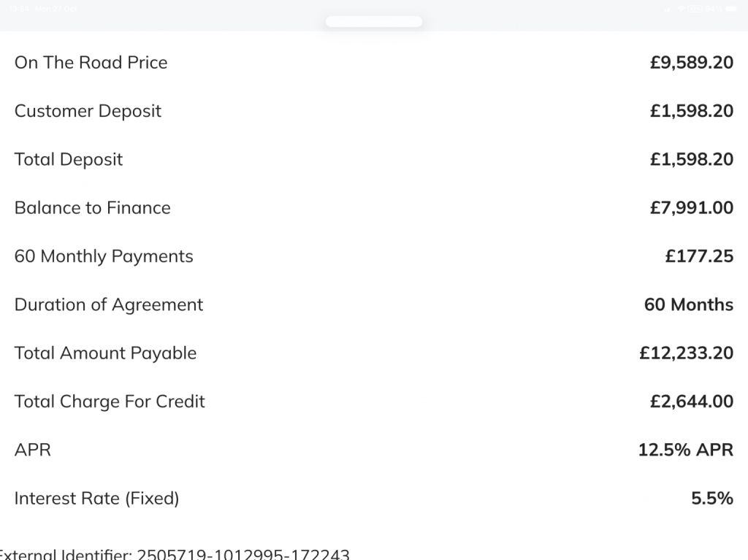Select the £177.25 monthly payment amount
Screen dimensions: 748x560
699,256
